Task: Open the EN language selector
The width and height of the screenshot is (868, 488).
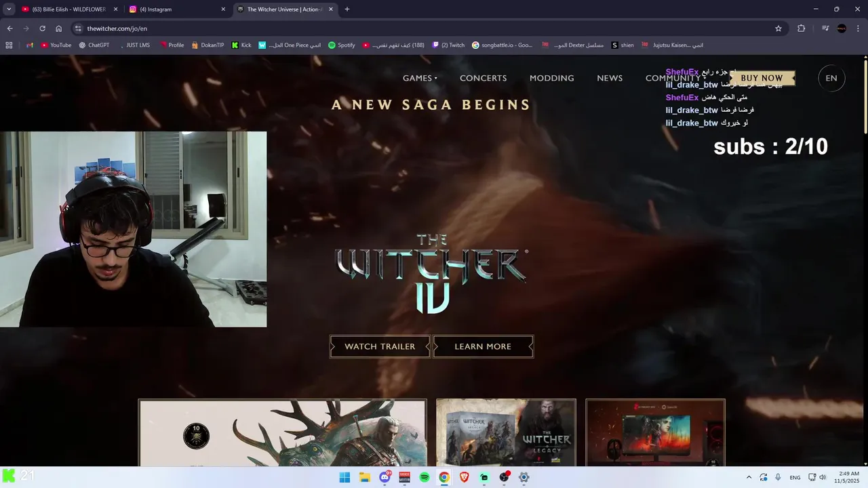Action: [831, 78]
